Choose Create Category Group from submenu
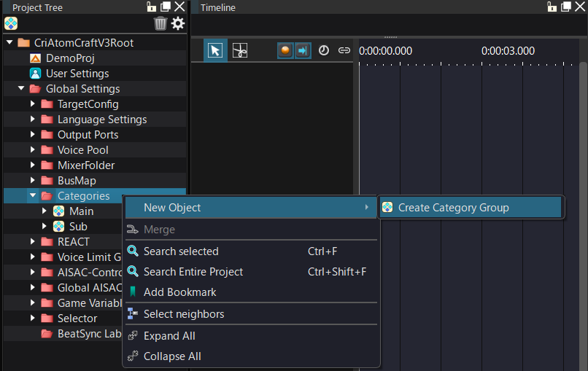588x371 pixels. click(453, 208)
